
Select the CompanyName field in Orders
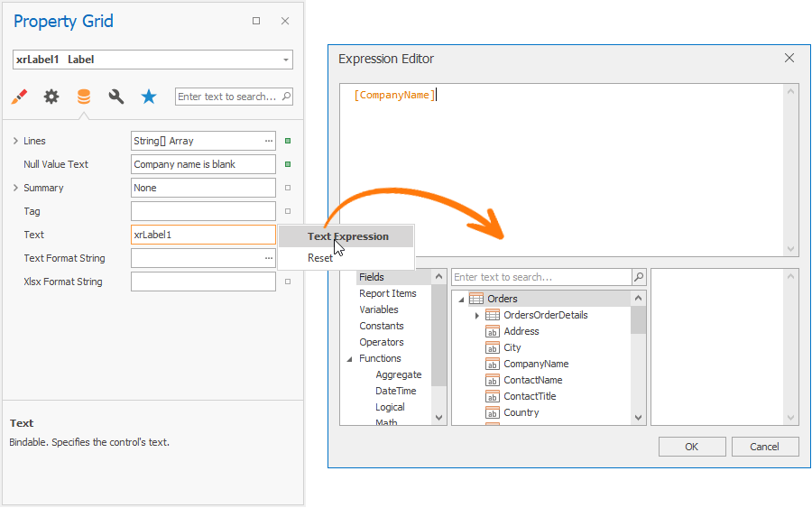[536, 364]
